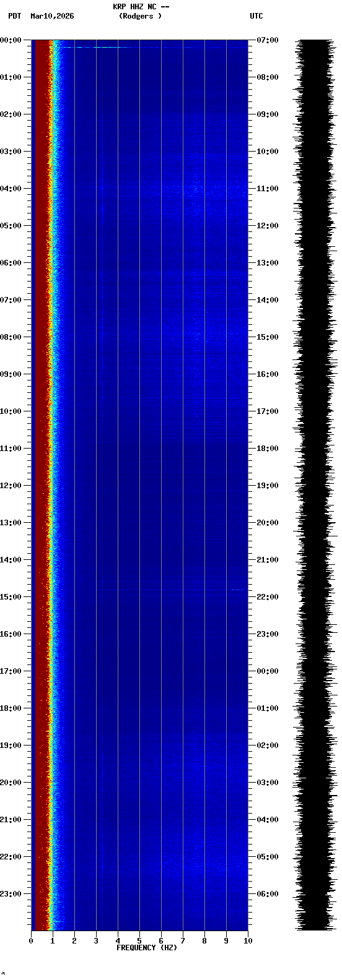This screenshot has height=980, width=342.
Task: Click frequency axis tick label 7
Action: [x=183, y=941]
